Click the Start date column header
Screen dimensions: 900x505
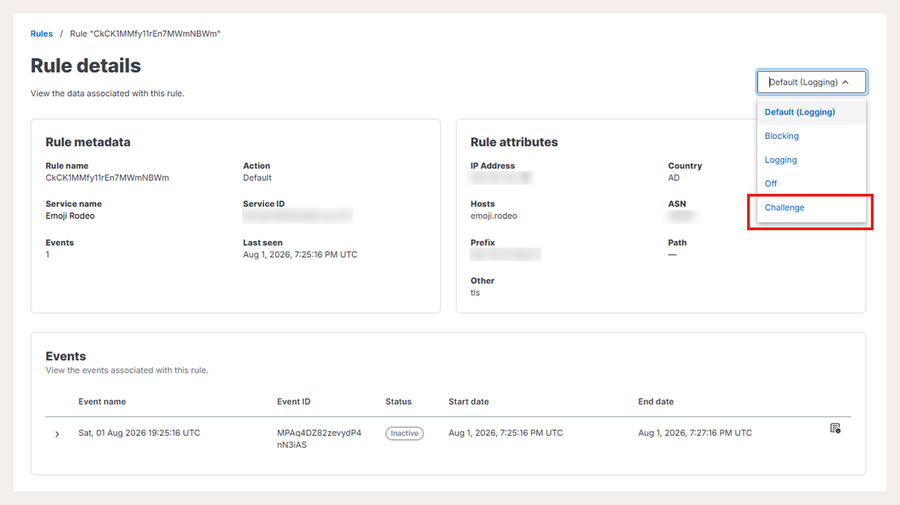(468, 402)
